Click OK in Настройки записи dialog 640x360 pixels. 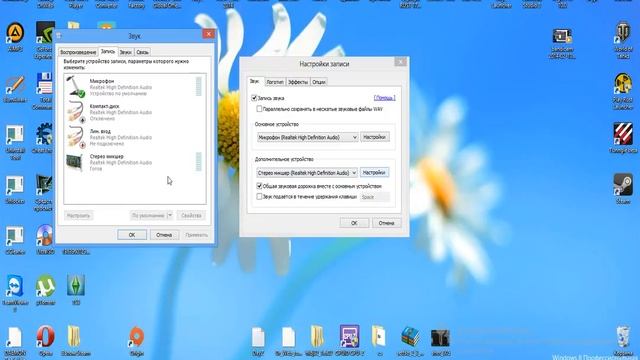pyautogui.click(x=354, y=223)
